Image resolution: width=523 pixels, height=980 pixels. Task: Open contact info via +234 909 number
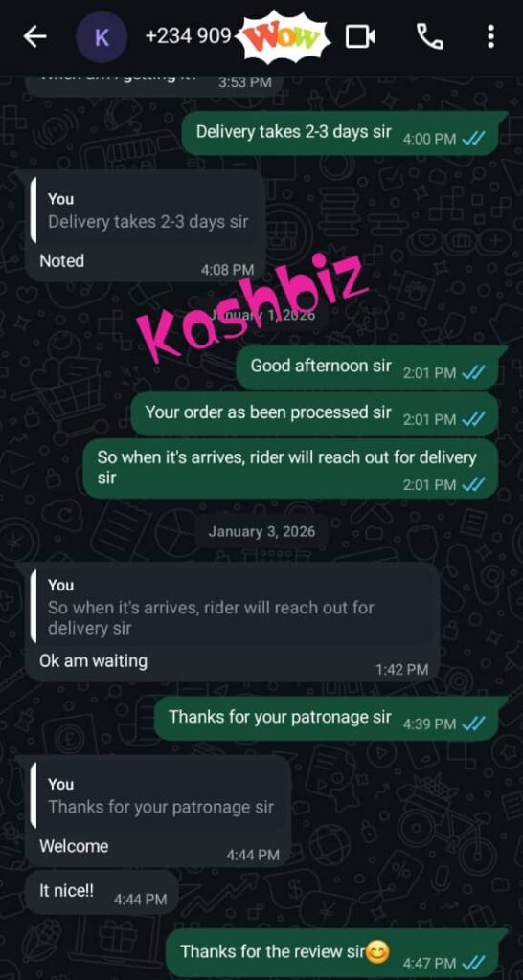189,37
